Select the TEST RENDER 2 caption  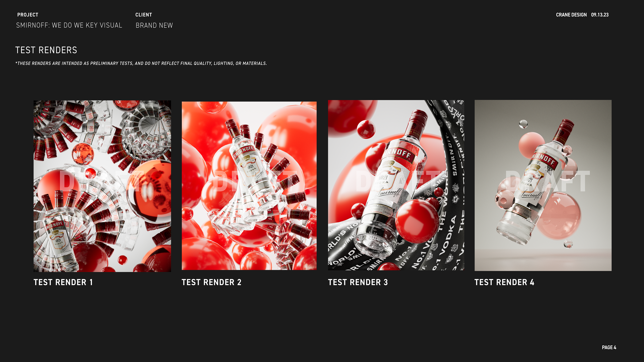211,282
